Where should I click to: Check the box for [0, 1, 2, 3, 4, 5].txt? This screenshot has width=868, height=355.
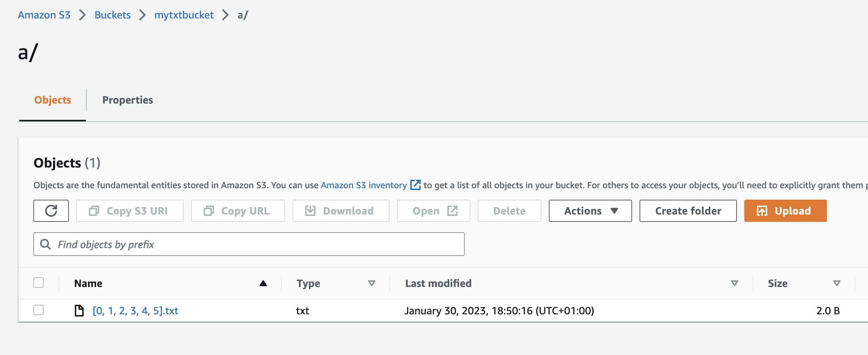tap(39, 310)
